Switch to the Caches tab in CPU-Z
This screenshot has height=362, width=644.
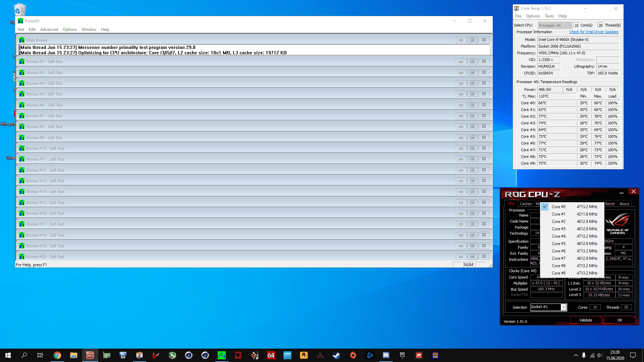(526, 204)
